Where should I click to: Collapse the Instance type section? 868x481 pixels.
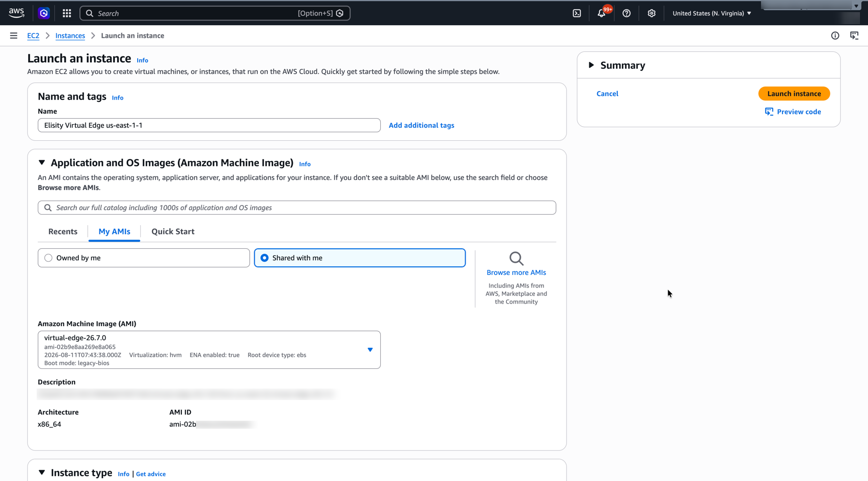tap(42, 473)
